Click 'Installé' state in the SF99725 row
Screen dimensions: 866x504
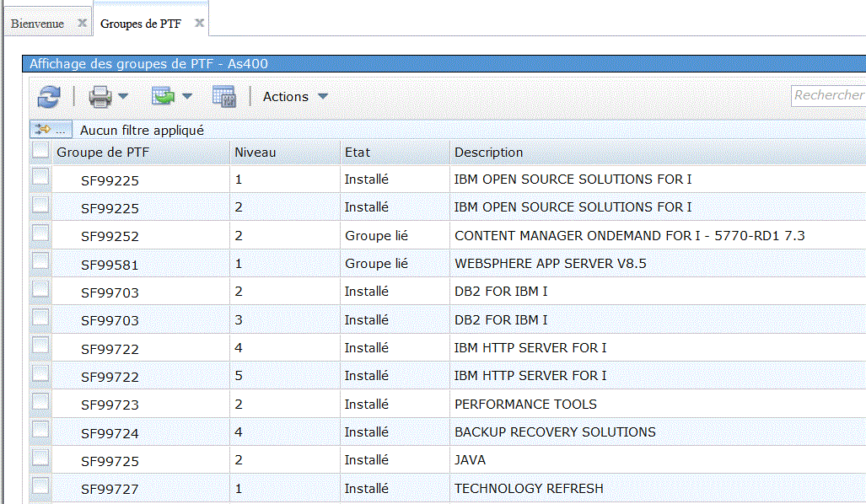click(366, 460)
